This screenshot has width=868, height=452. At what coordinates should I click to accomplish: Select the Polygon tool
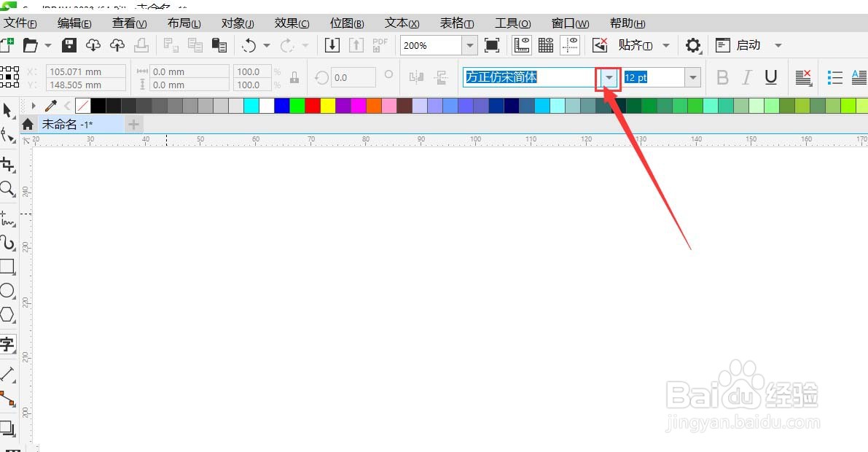(8, 315)
